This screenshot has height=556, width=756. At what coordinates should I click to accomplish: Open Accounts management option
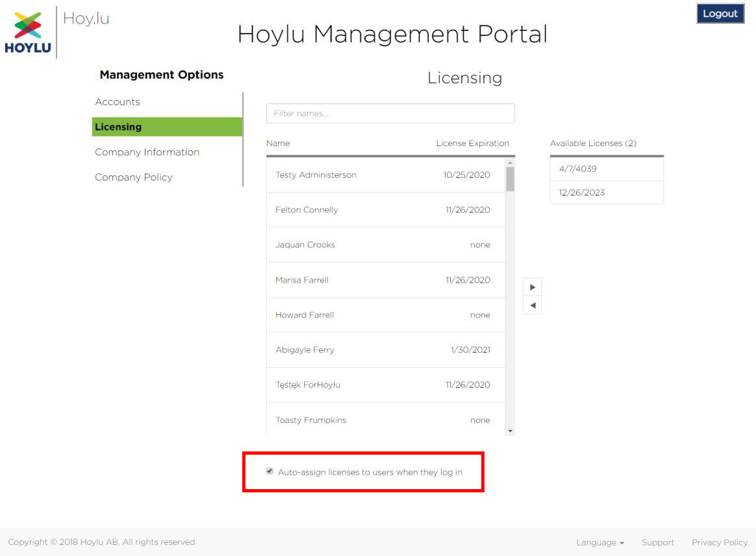point(118,102)
